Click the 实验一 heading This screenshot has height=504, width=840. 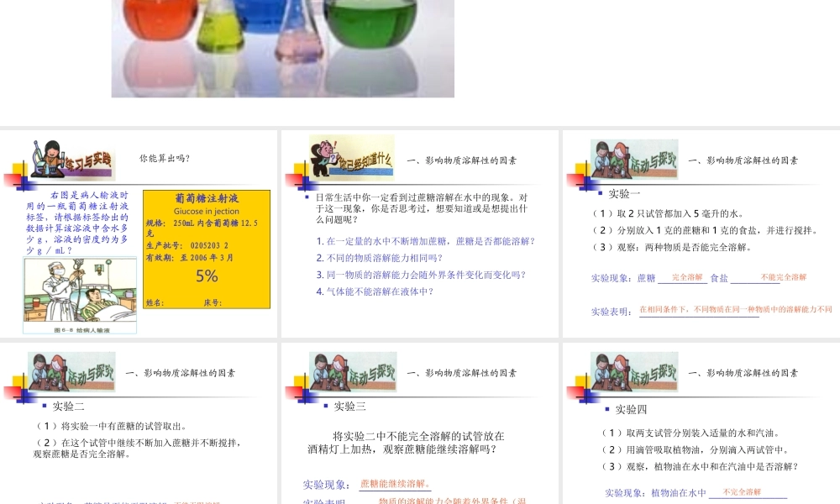coord(624,194)
